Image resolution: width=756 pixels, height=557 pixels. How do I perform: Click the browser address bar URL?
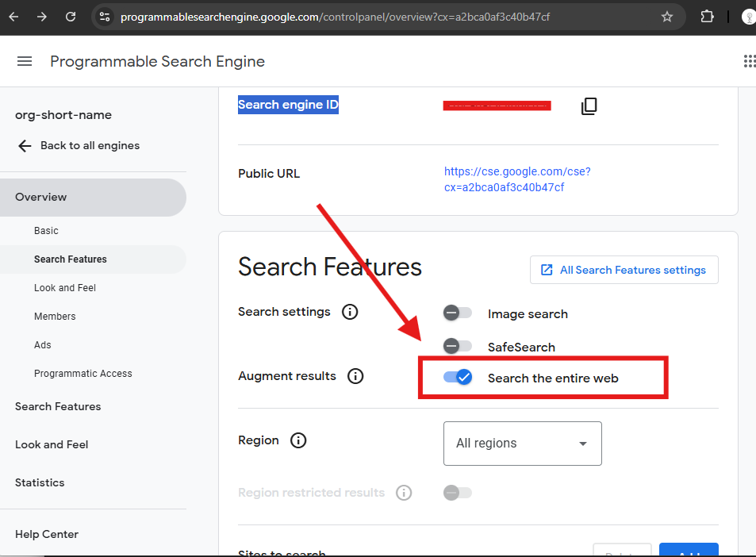335,17
